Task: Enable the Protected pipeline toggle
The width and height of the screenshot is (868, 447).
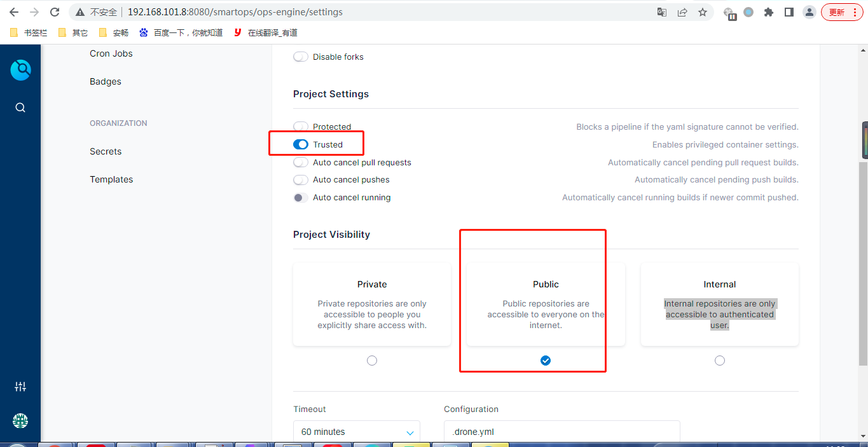Action: coord(300,127)
